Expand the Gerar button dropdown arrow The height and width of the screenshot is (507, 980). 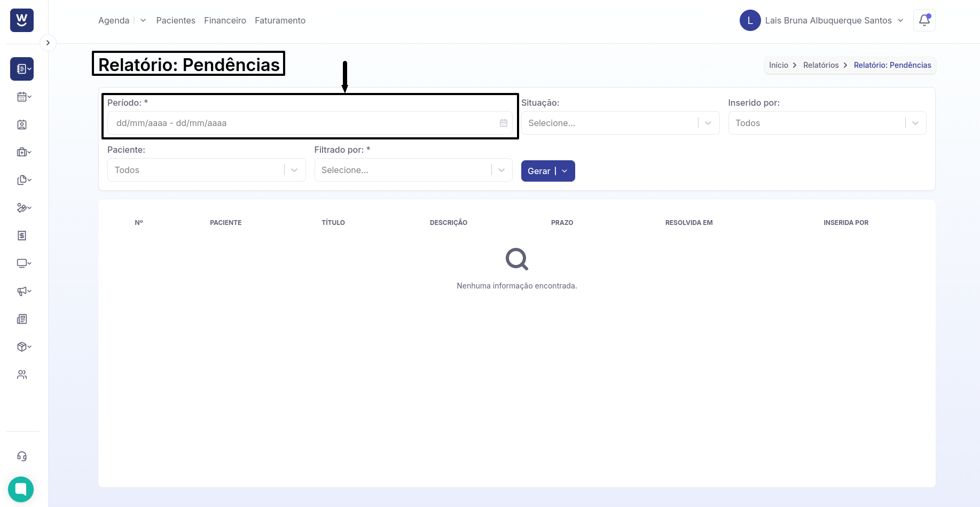tap(565, 171)
